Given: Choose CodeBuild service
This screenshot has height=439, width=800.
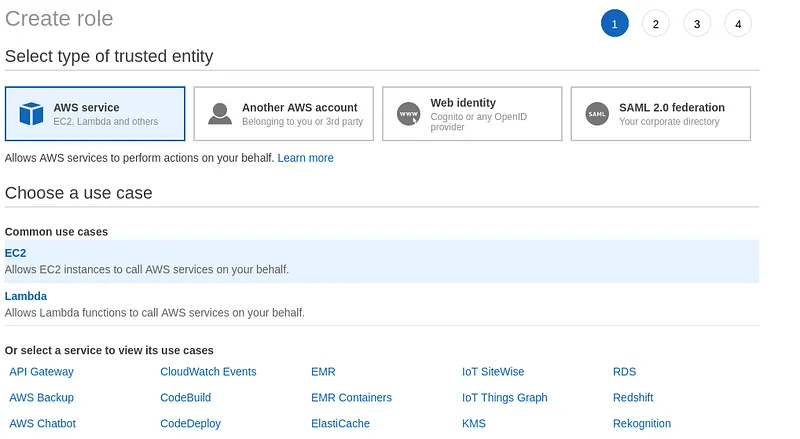Looking at the screenshot, I should (x=186, y=398).
